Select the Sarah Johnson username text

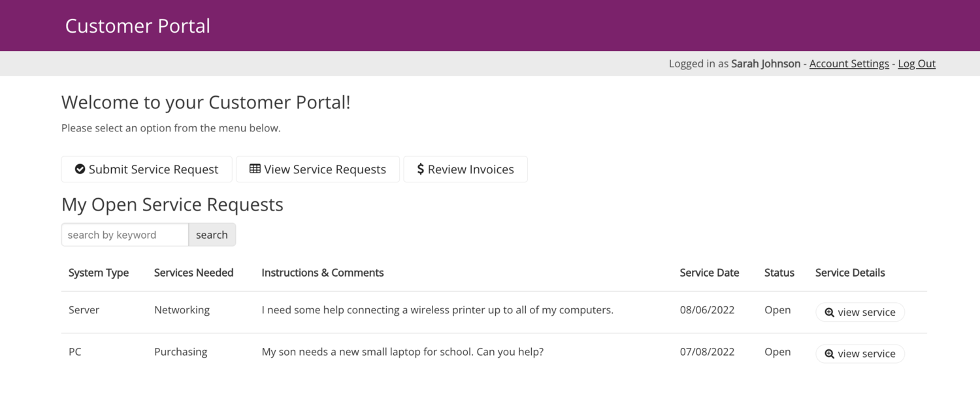point(765,63)
